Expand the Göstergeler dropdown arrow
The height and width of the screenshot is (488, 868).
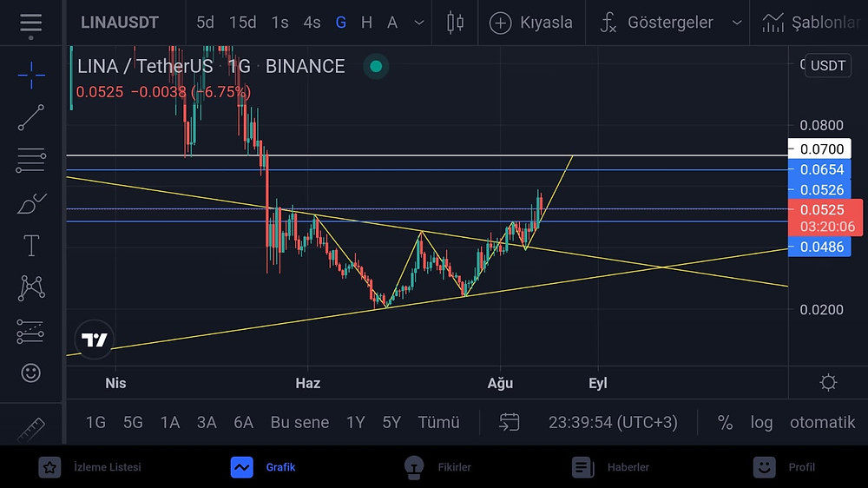coord(737,23)
